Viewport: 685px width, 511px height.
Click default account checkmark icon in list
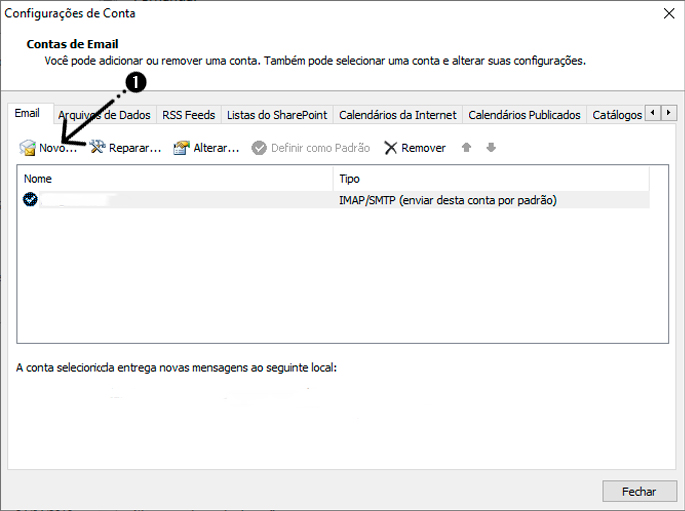pyautogui.click(x=30, y=200)
